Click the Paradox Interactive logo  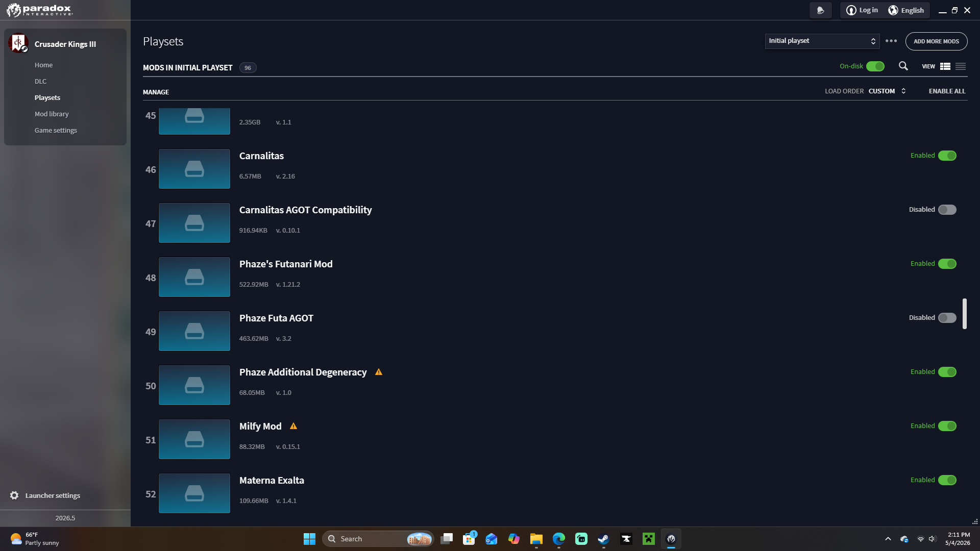click(40, 10)
